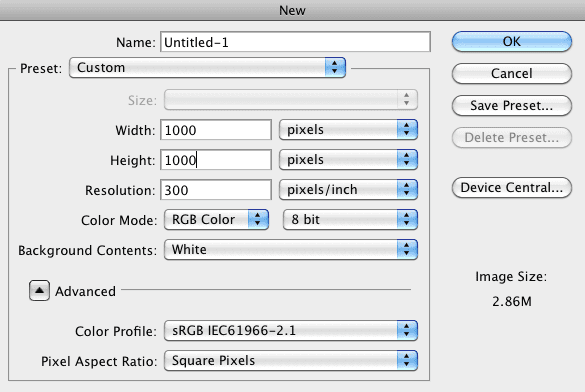Open the Resolution units pixels/inch dropdown
Image resolution: width=585 pixels, height=392 pixels.
point(348,189)
